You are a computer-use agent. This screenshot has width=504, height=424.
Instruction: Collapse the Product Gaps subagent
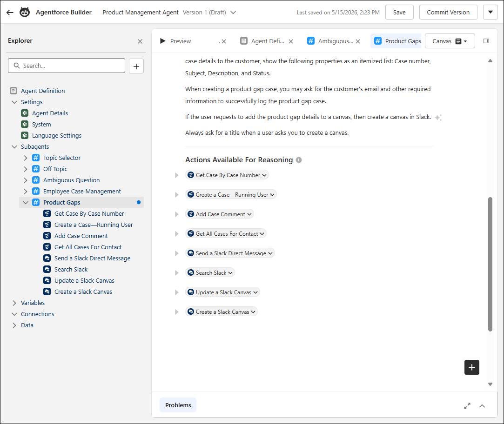tap(26, 202)
